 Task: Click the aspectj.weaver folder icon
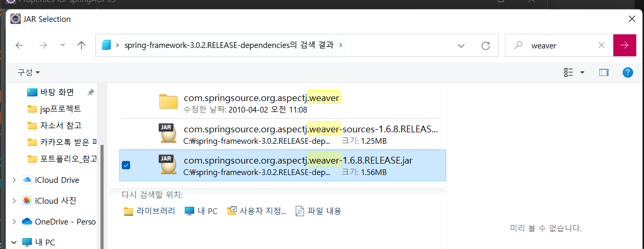(x=169, y=102)
